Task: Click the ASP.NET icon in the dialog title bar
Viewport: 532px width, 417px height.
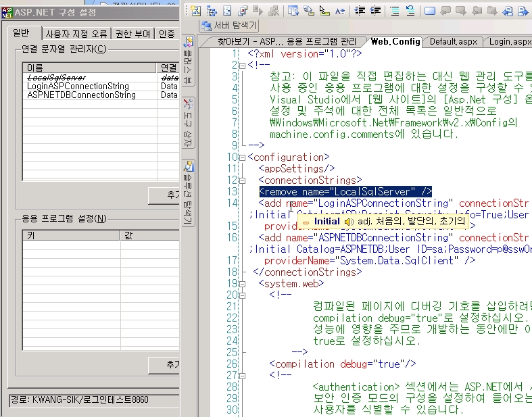Action: pyautogui.click(x=7, y=13)
